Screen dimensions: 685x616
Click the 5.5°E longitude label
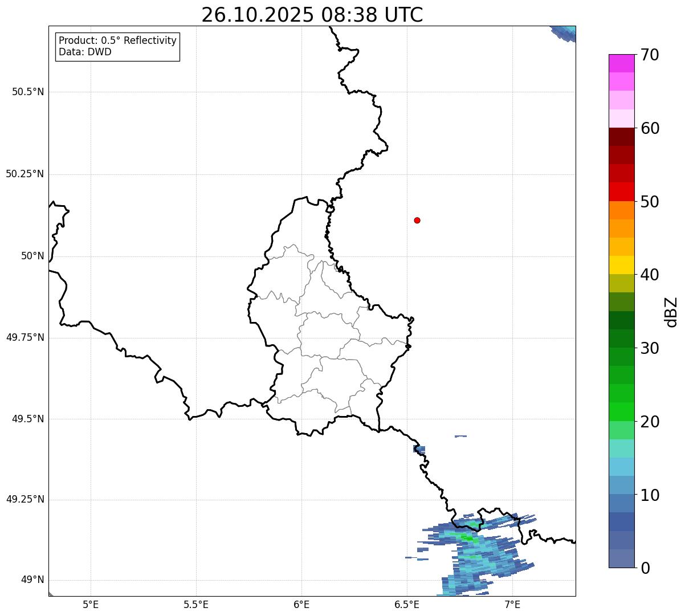click(196, 604)
